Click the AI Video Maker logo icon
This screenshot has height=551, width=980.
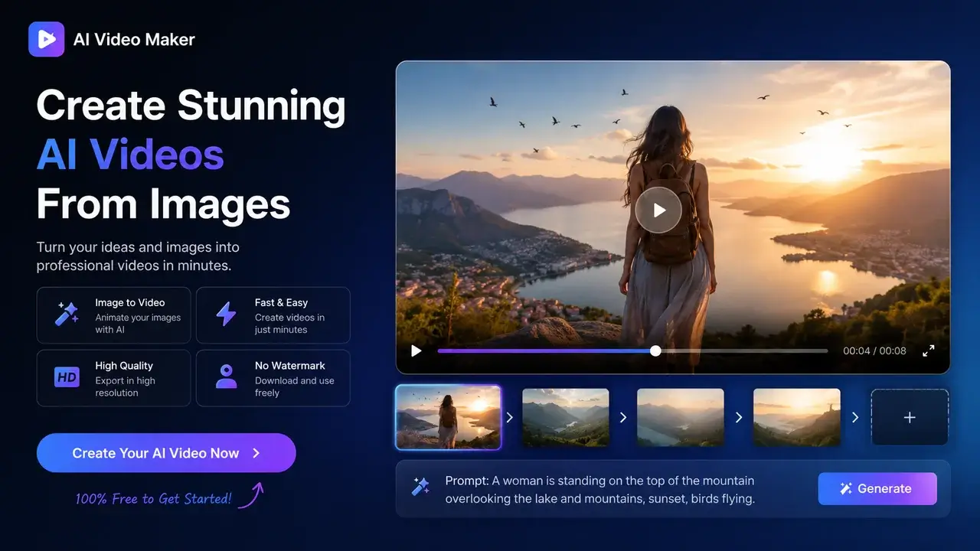46,39
